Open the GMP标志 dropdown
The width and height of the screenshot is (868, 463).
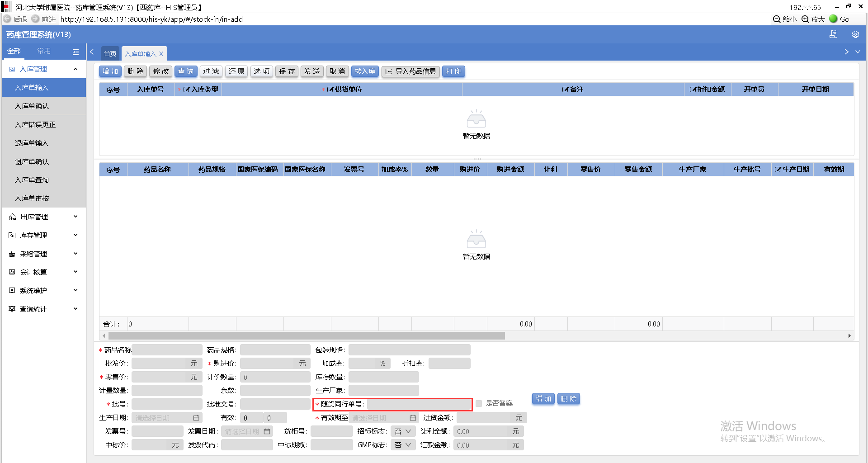coord(403,445)
